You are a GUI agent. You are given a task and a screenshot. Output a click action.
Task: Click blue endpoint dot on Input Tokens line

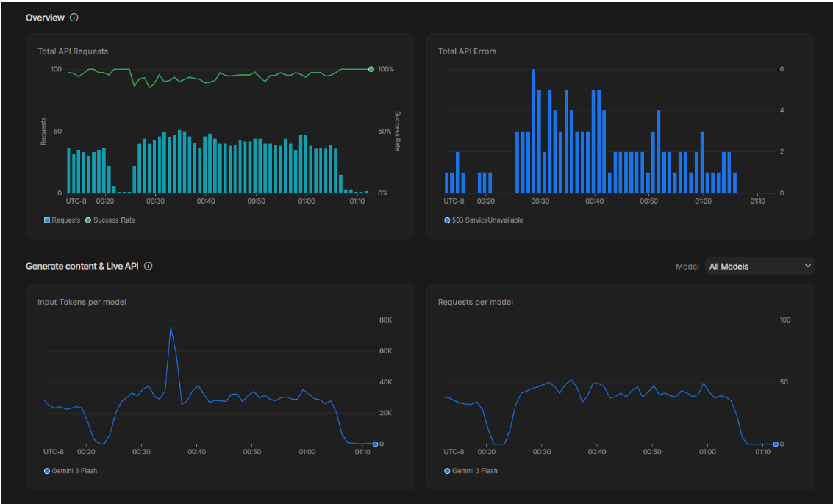click(375, 444)
